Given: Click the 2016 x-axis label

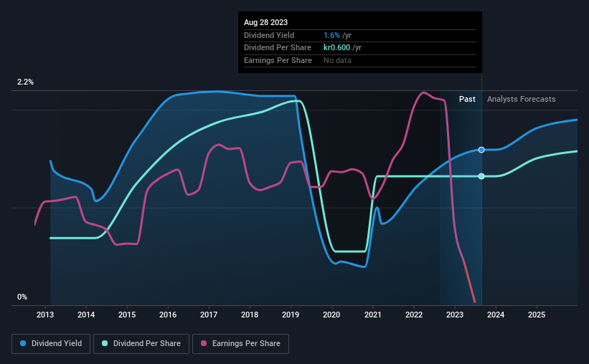Looking at the screenshot, I should [x=168, y=315].
